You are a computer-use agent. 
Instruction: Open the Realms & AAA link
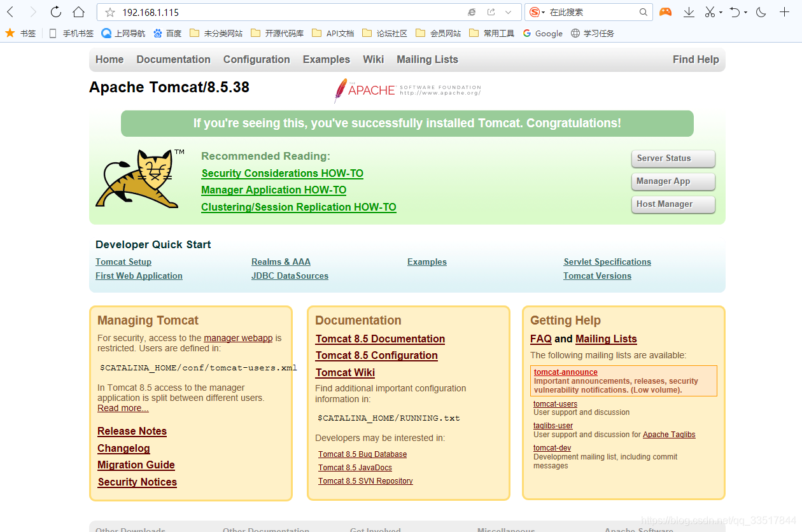281,262
